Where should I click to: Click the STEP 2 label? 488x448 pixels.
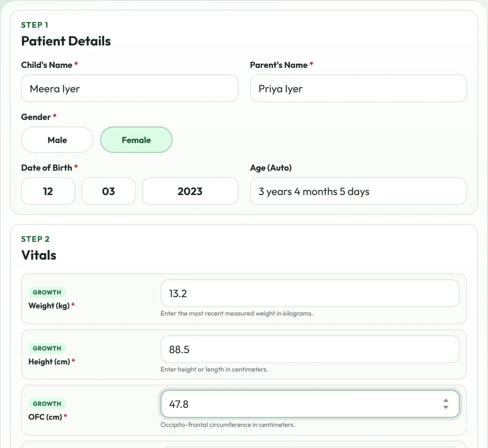point(35,239)
